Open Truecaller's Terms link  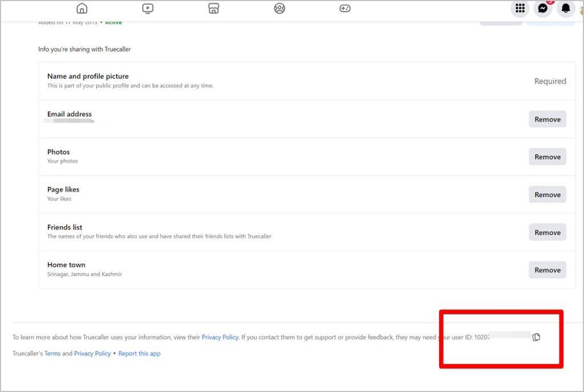coord(52,353)
